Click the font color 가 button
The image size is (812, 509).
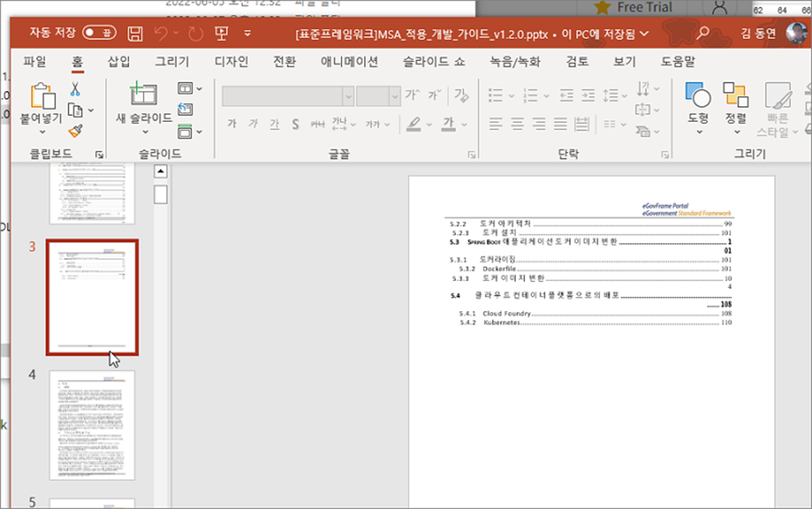448,123
